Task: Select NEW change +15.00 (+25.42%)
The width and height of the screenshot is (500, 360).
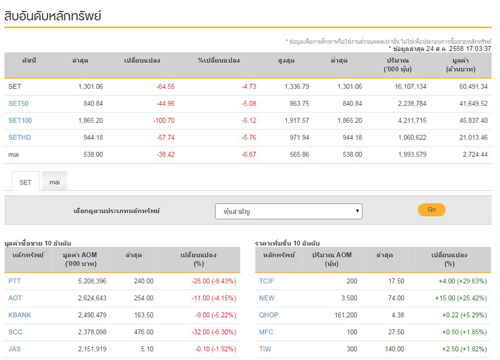Action: point(461,298)
